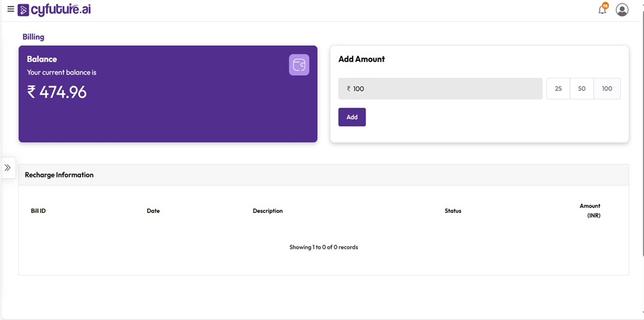The width and height of the screenshot is (644, 320).
Task: Click the cyfuture.ai logo
Action: pos(55,10)
